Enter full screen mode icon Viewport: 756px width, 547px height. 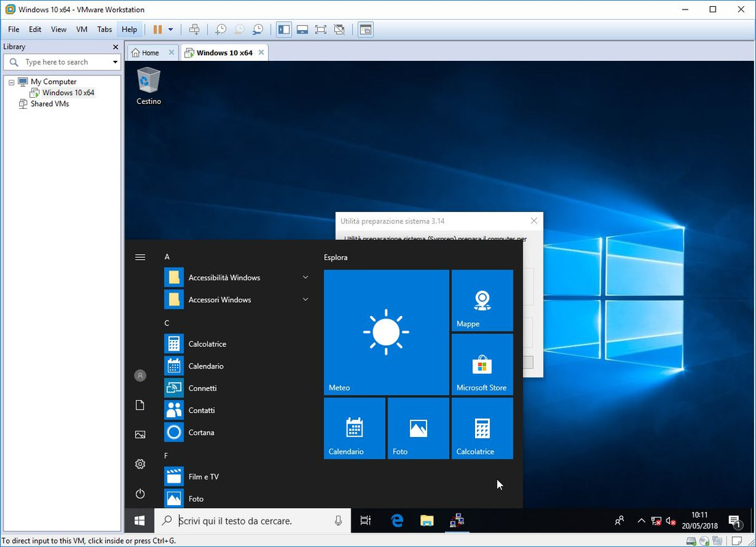[x=321, y=29]
